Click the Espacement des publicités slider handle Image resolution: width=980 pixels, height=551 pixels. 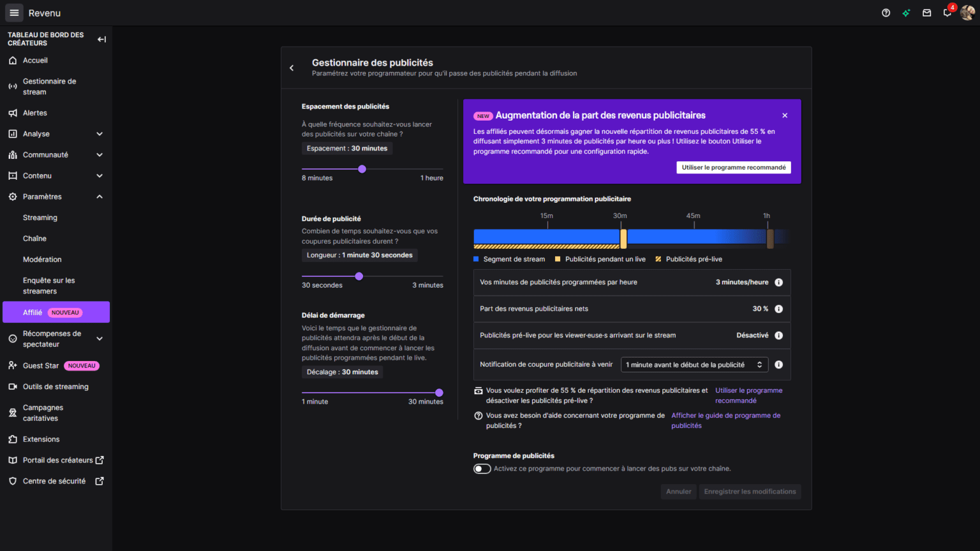pyautogui.click(x=362, y=169)
